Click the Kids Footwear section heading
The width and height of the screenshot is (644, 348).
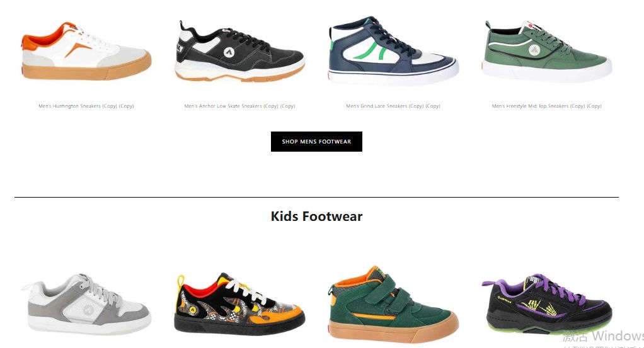tap(316, 216)
